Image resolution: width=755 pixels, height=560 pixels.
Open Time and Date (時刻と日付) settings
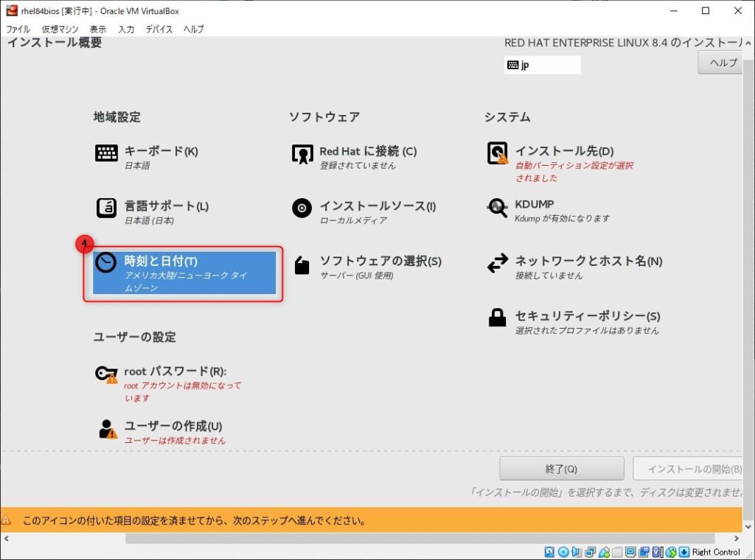[184, 273]
